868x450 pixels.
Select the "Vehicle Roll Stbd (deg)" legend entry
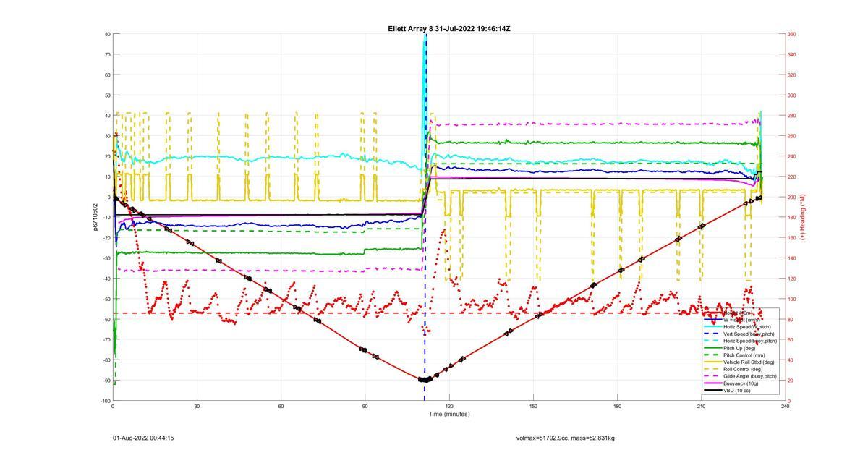click(749, 362)
